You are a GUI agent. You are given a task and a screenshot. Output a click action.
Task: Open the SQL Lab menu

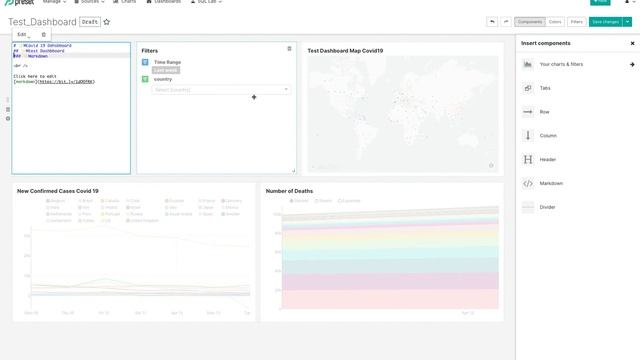click(x=207, y=2)
